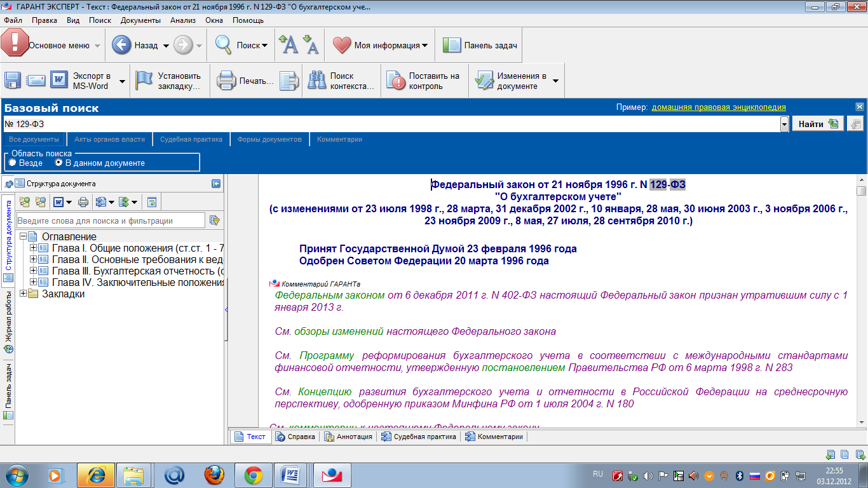Switch to the Судебная практика search tab

tap(191, 139)
